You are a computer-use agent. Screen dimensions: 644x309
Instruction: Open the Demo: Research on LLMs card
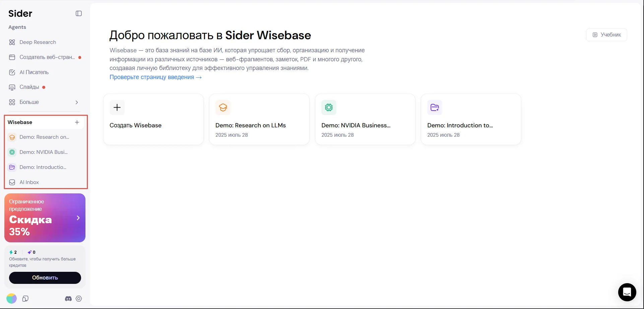coord(259,119)
